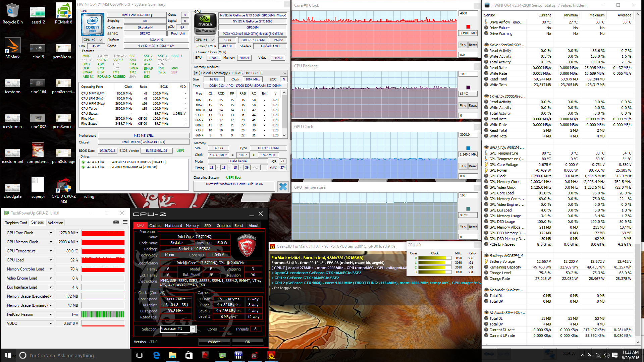Click Sensor Status scrollbar up arrow
Viewport: 644px width, 362px height.
click(x=638, y=15)
